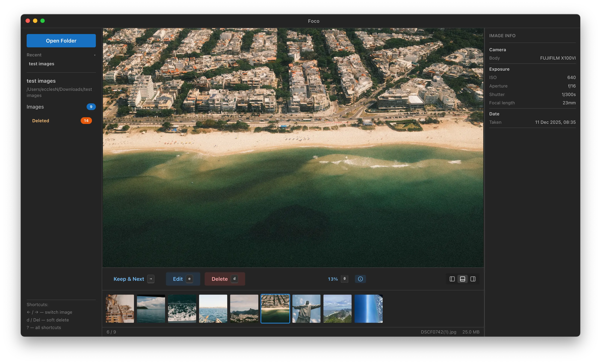The image size is (601, 364).
Task: Select Images in the sidebar
Action: click(x=35, y=107)
